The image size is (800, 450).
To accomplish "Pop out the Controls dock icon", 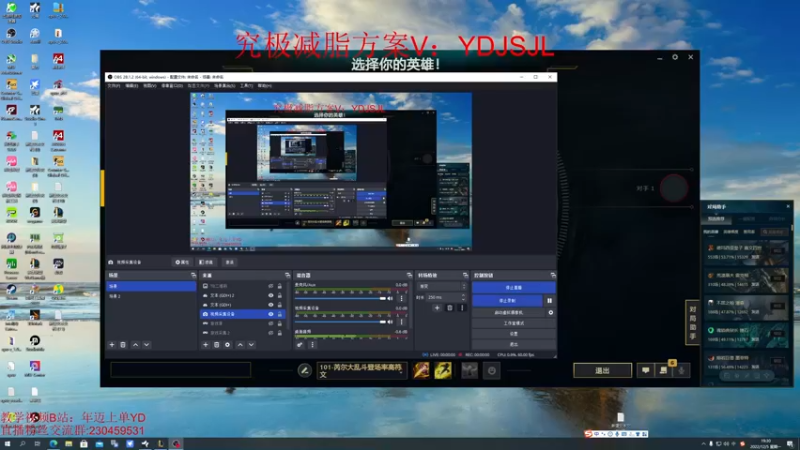I will 553,275.
